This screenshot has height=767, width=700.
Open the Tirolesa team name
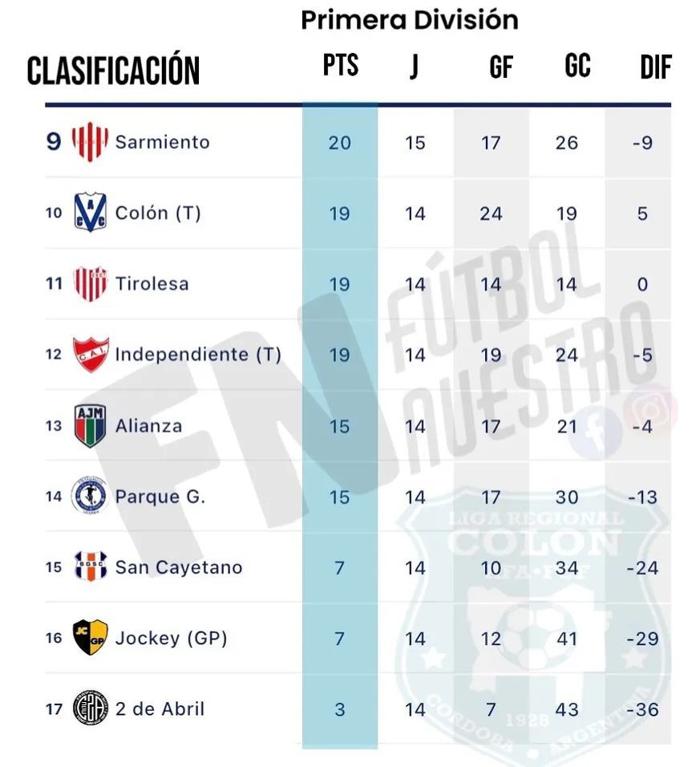(152, 284)
